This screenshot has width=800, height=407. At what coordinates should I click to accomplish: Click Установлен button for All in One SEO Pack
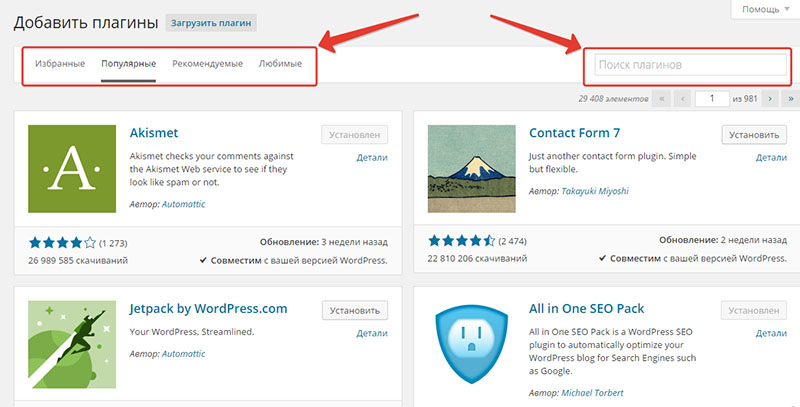coord(754,310)
